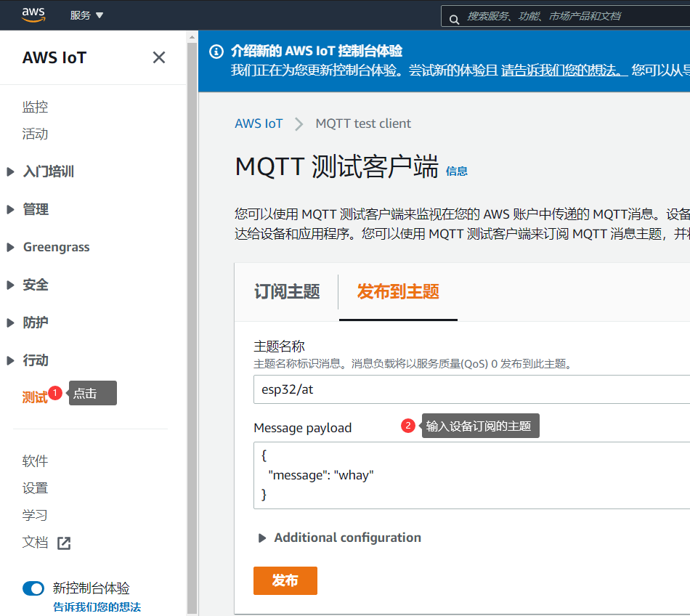Select the 发布到主题 tab

click(398, 290)
